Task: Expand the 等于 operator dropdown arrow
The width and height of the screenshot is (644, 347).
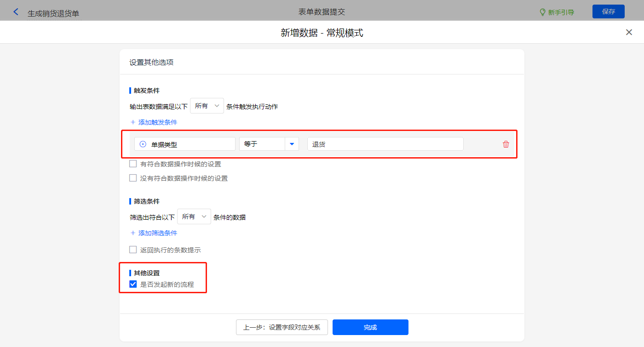Action: coord(292,144)
